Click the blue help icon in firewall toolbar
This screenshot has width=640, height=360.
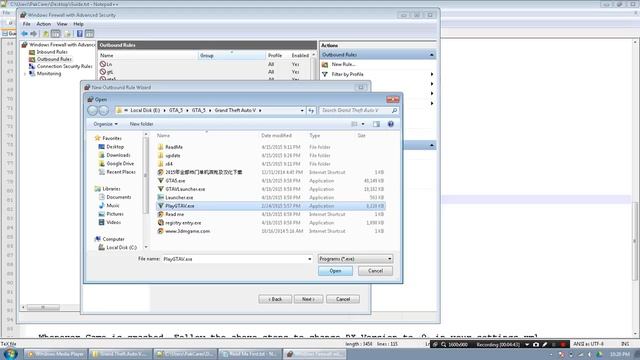pos(80,34)
